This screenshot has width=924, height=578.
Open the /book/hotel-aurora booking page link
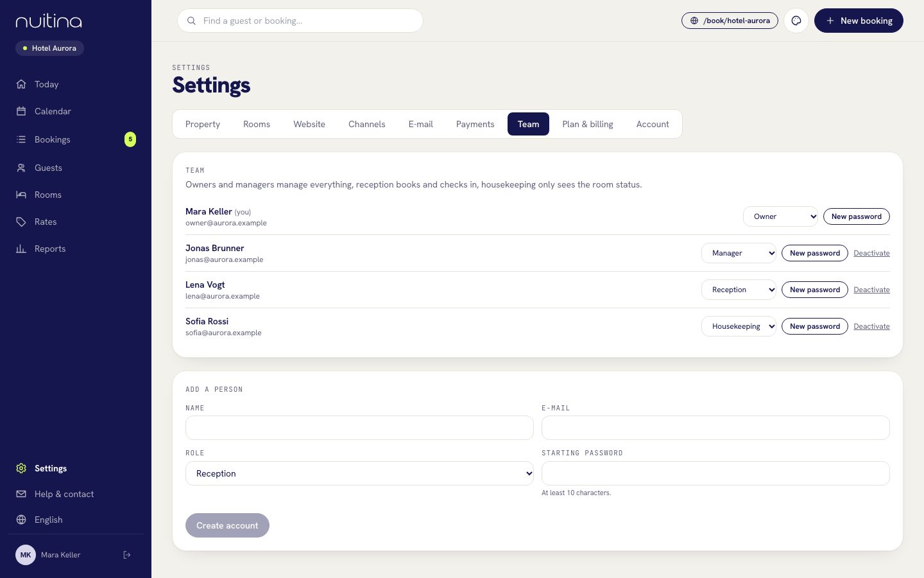730,21
